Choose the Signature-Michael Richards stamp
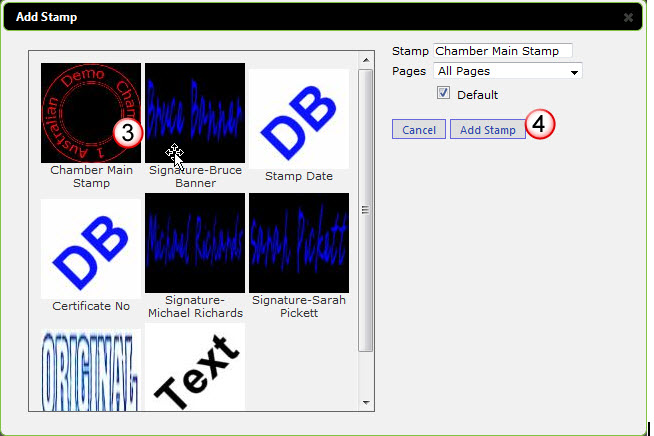 194,242
